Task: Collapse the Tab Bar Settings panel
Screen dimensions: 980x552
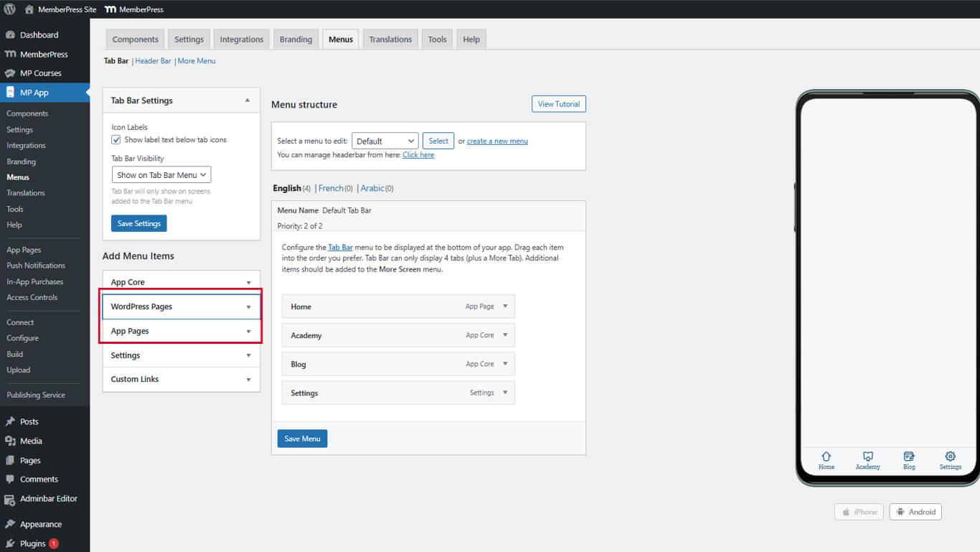Action: [248, 100]
